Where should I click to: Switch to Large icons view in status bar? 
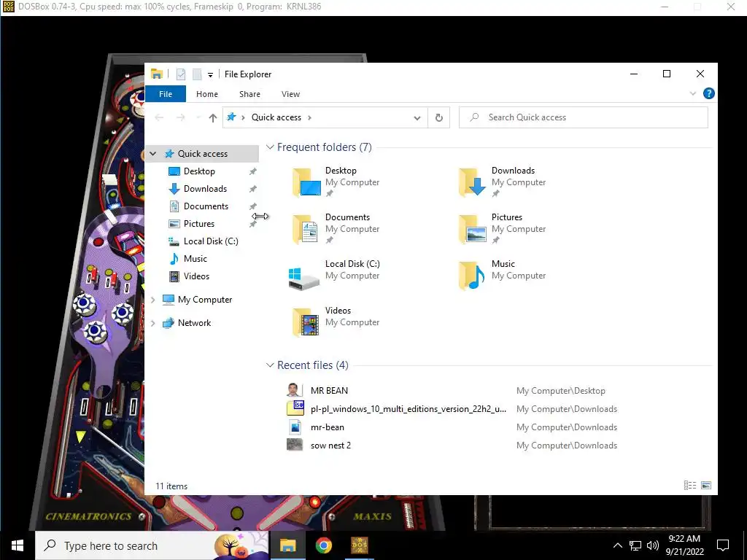point(706,485)
